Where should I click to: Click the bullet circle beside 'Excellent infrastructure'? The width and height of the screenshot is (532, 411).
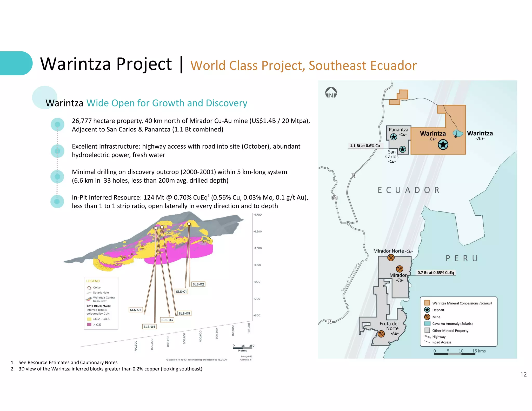(57, 151)
